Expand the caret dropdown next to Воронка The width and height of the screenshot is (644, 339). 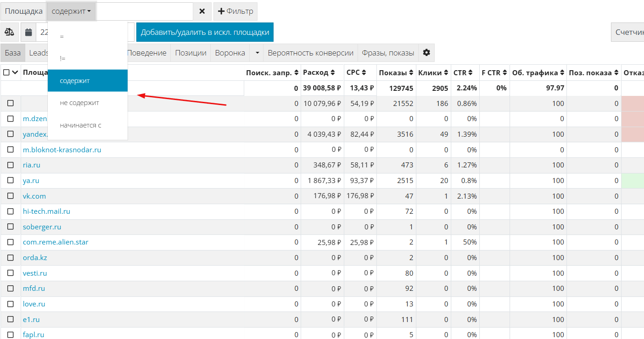click(x=257, y=53)
